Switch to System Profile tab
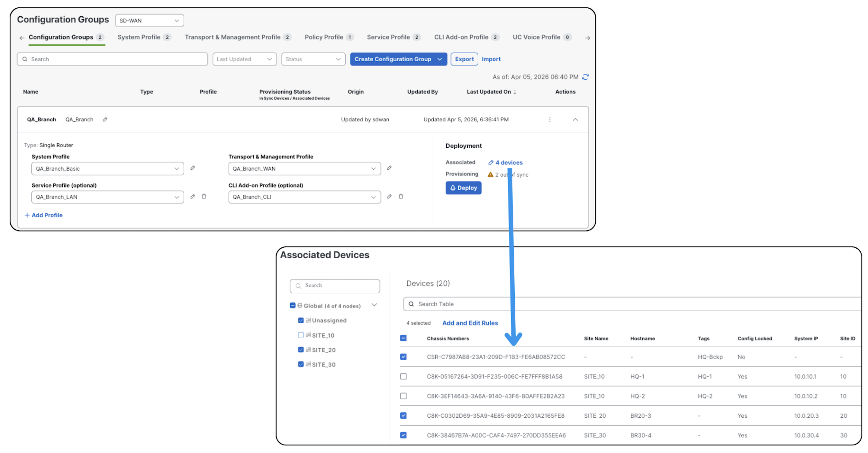This screenshot has width=868, height=453. [139, 37]
